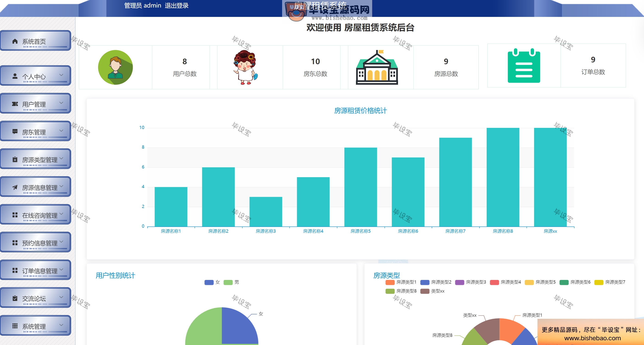
Task: Click the grid icon beside 订单信息管理
Action: tap(15, 270)
